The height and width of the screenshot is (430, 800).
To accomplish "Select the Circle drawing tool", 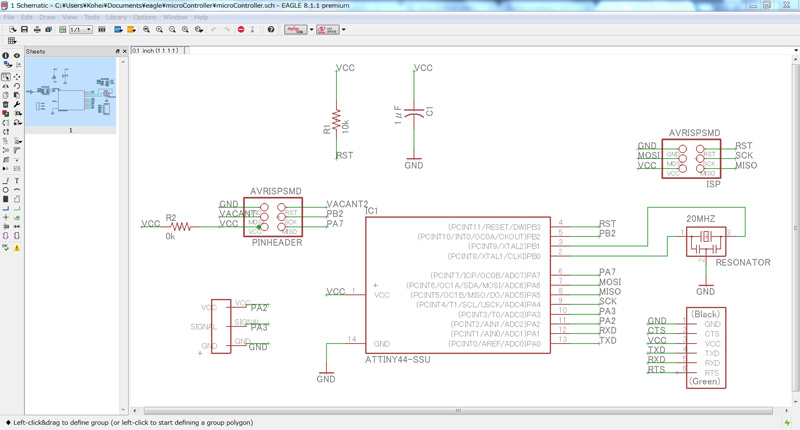I will pyautogui.click(x=6, y=190).
